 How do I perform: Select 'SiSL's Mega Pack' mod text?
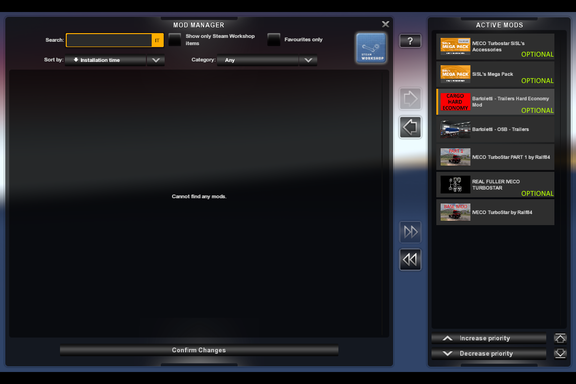click(x=493, y=74)
